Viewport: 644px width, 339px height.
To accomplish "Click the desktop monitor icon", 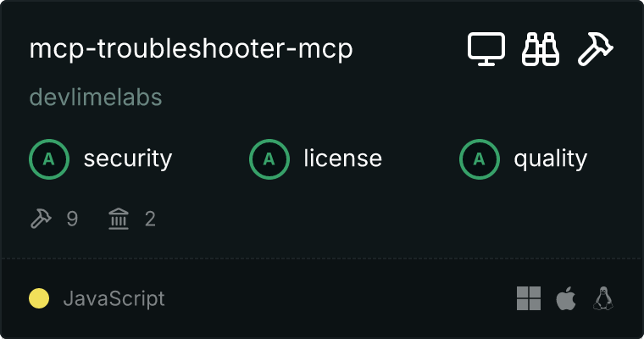I will click(486, 49).
